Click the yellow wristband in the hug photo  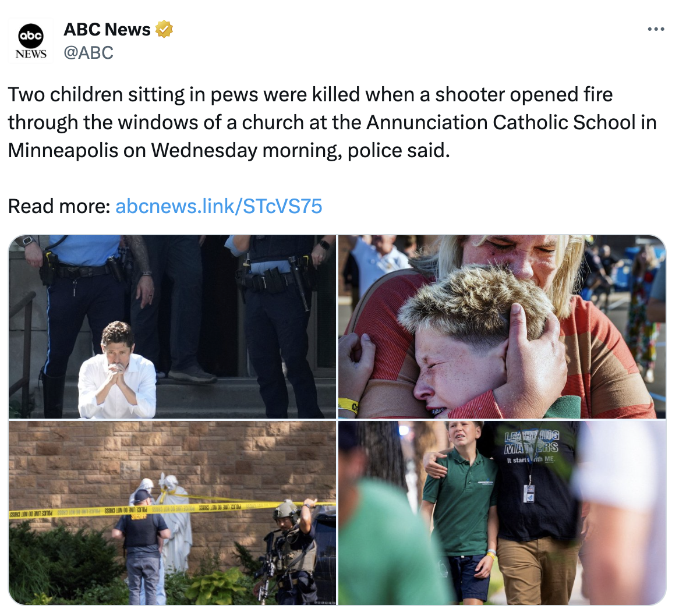[348, 406]
